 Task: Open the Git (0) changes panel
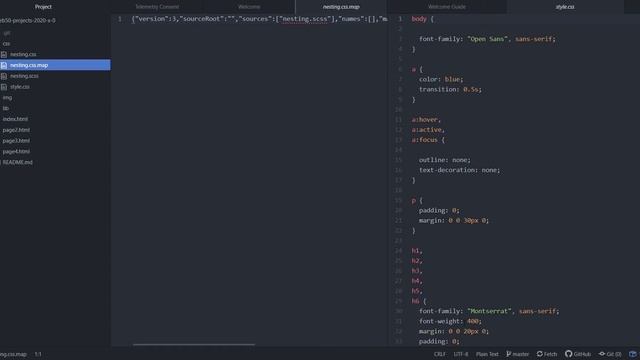pos(614,354)
